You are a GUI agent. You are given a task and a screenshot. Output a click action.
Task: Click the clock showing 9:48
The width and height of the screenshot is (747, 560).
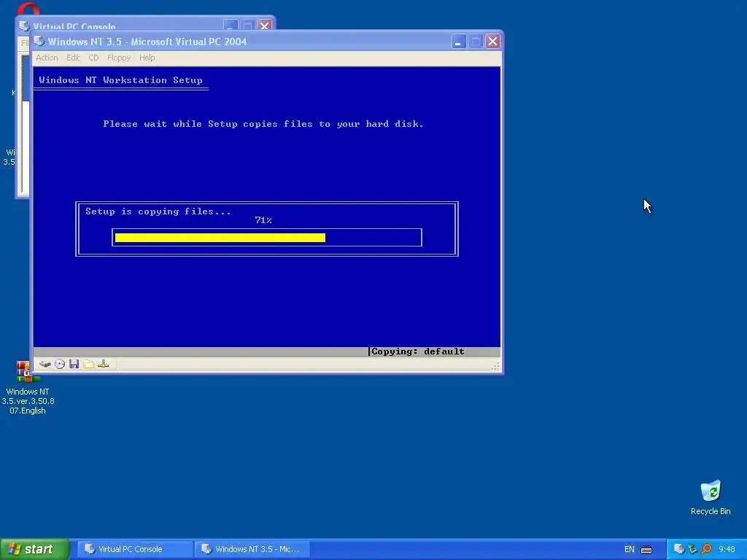tap(727, 550)
